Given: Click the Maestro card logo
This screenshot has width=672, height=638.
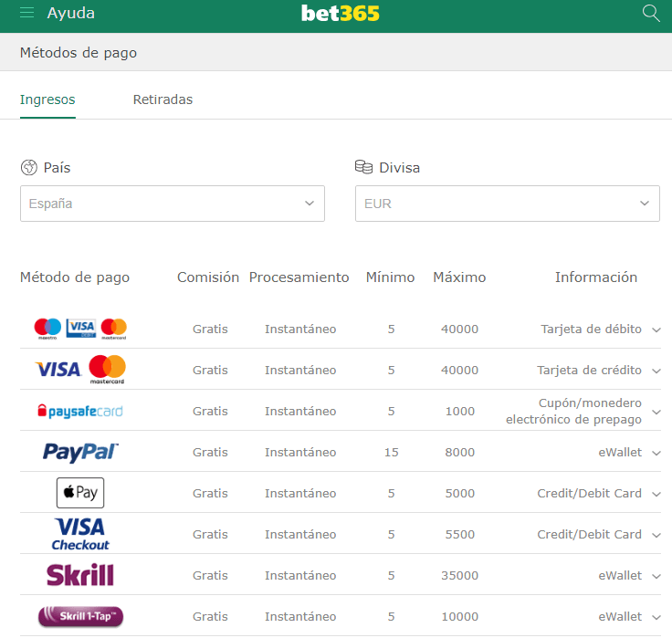Looking at the screenshot, I should 47,329.
